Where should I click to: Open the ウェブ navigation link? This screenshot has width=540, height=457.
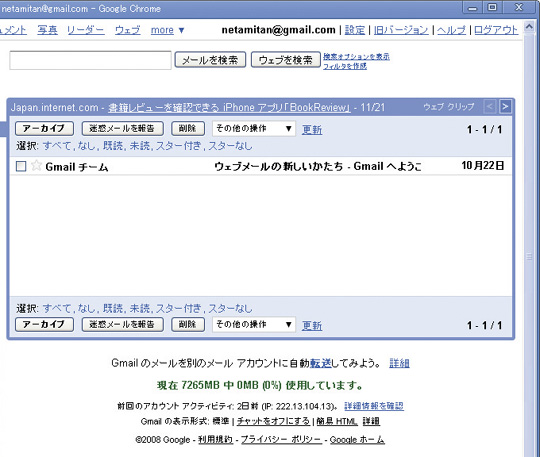click(x=127, y=30)
